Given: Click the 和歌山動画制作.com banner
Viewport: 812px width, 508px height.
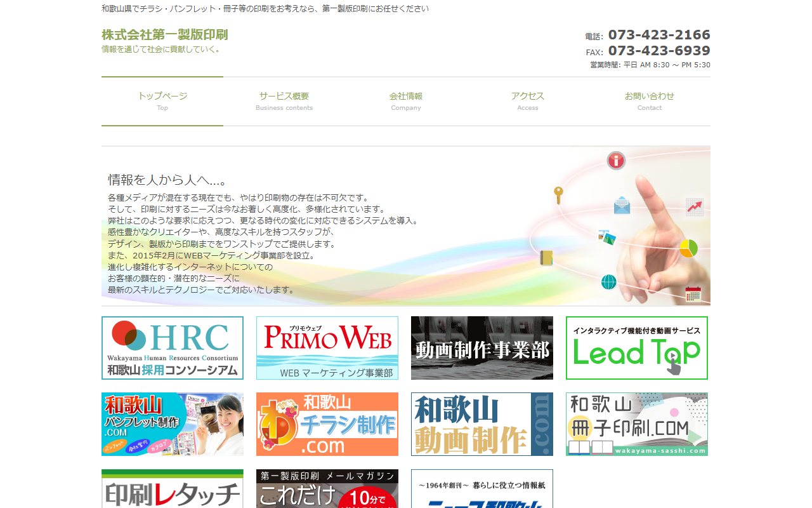Looking at the screenshot, I should 482,424.
